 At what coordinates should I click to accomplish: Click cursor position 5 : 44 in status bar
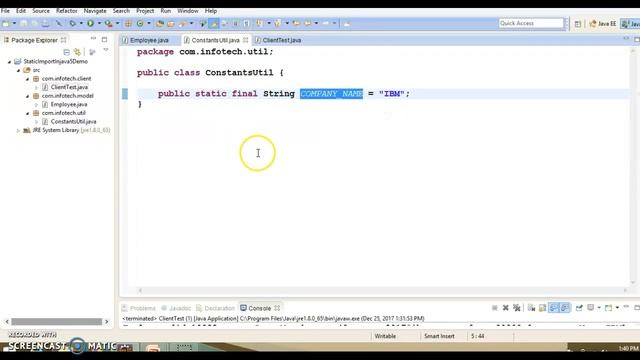point(478,336)
